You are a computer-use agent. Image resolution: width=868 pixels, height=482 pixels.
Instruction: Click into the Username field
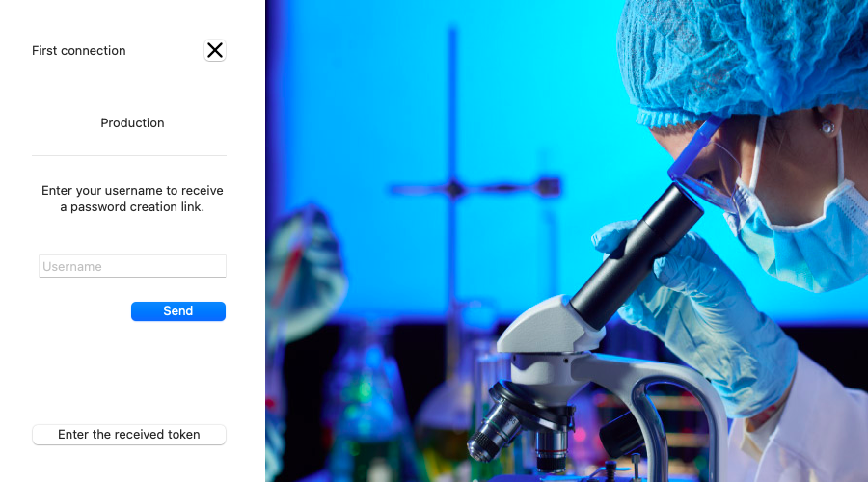pos(132,266)
